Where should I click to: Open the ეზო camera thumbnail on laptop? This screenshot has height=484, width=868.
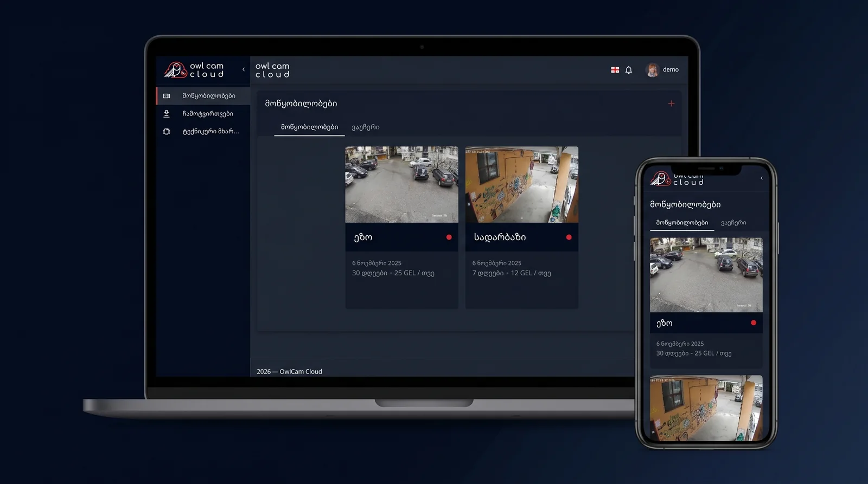click(x=401, y=184)
